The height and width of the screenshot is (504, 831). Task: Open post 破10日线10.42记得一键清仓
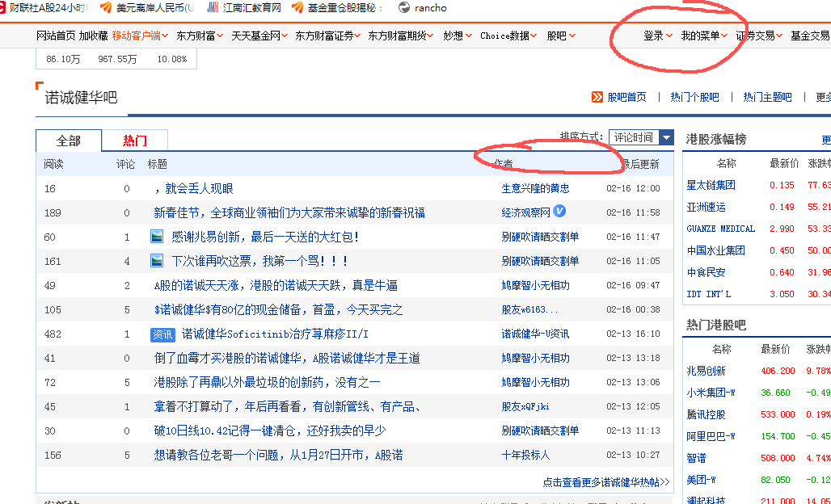tap(270, 431)
